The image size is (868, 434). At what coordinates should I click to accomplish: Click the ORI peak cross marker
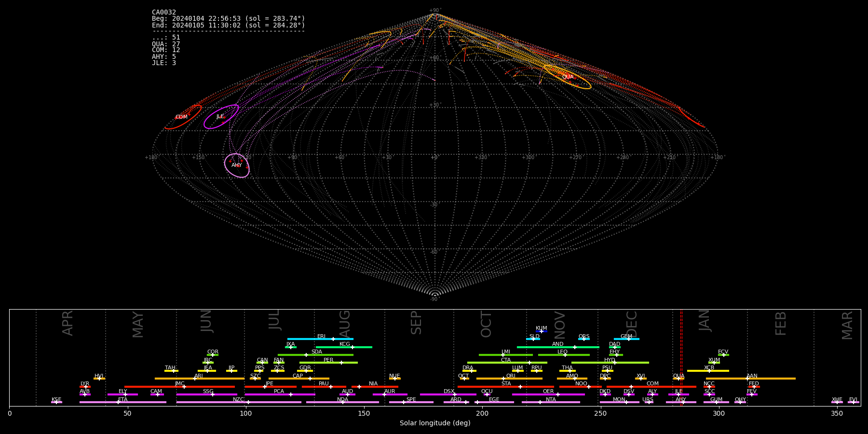(503, 379)
